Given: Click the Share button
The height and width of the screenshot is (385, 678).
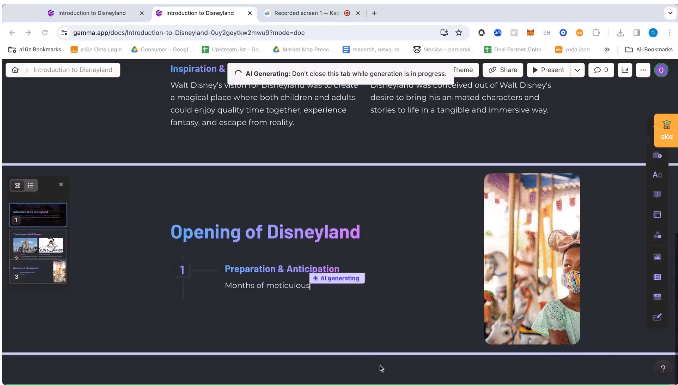Looking at the screenshot, I should [x=503, y=70].
